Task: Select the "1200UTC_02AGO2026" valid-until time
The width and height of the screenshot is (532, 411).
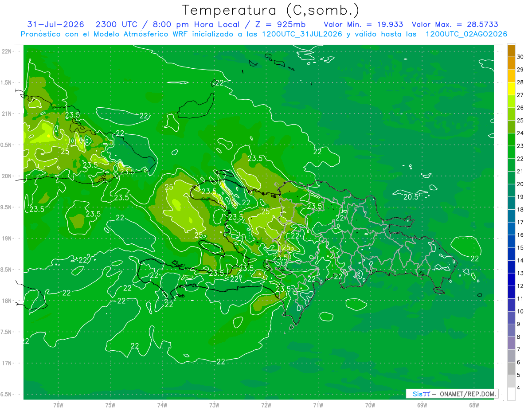Action: [466, 34]
